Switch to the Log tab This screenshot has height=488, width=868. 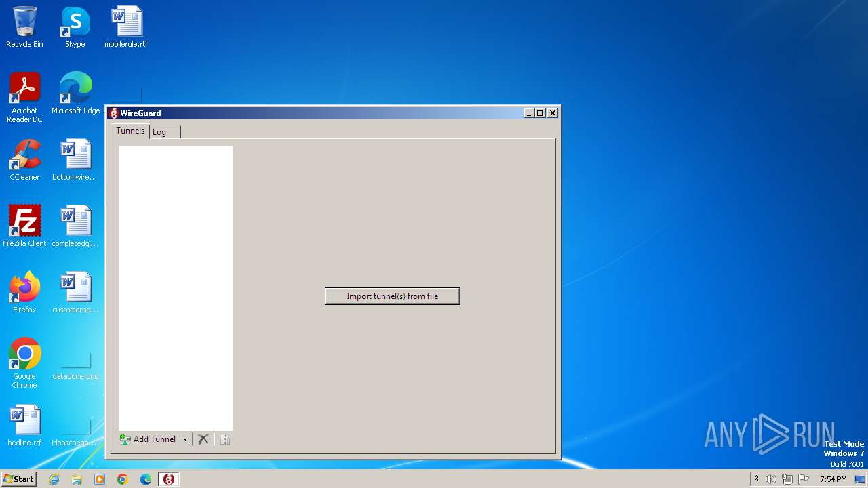[x=164, y=132]
